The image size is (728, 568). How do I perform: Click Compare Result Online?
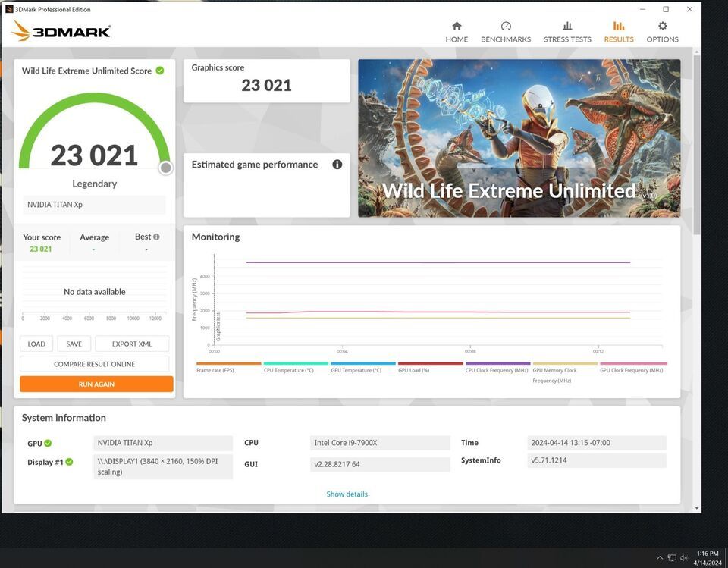(94, 364)
